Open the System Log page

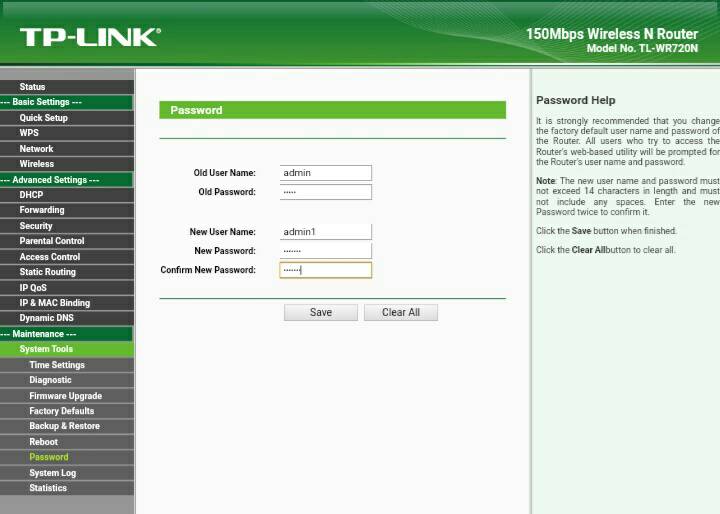(x=67, y=473)
